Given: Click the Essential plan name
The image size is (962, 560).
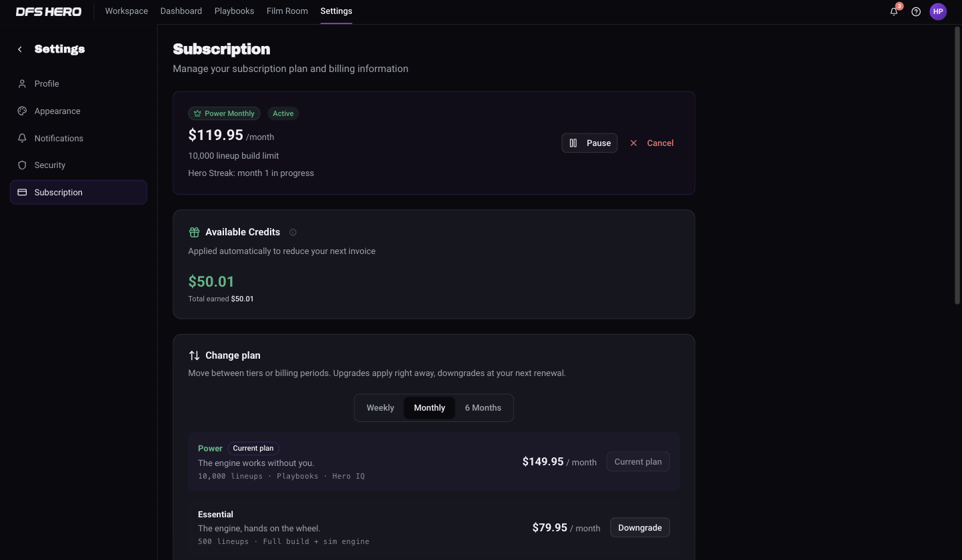Looking at the screenshot, I should tap(215, 514).
